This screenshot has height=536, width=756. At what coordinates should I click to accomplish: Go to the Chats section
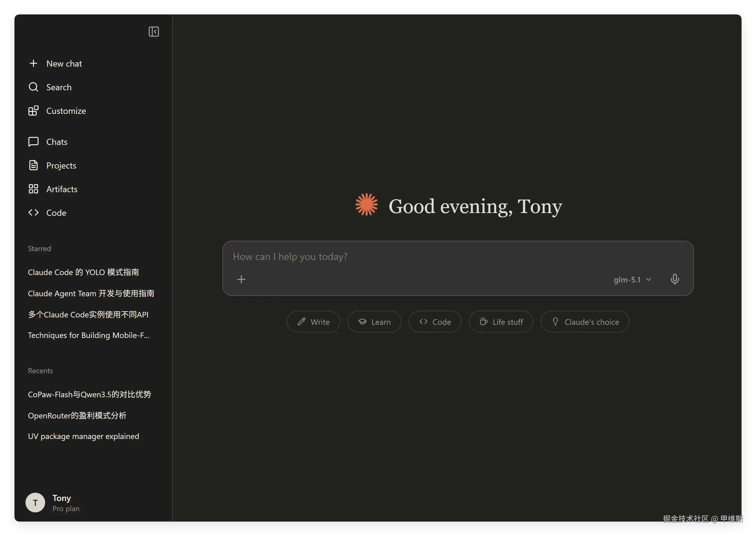pyautogui.click(x=57, y=142)
